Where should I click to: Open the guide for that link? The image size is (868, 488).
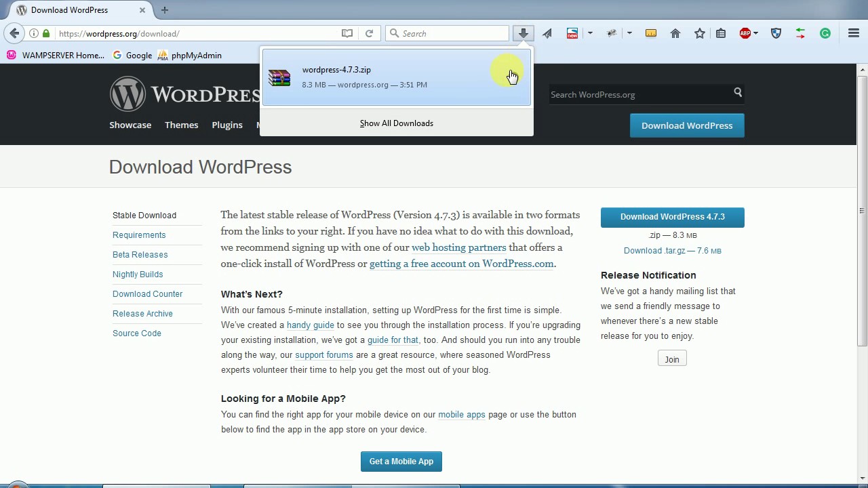393,340
